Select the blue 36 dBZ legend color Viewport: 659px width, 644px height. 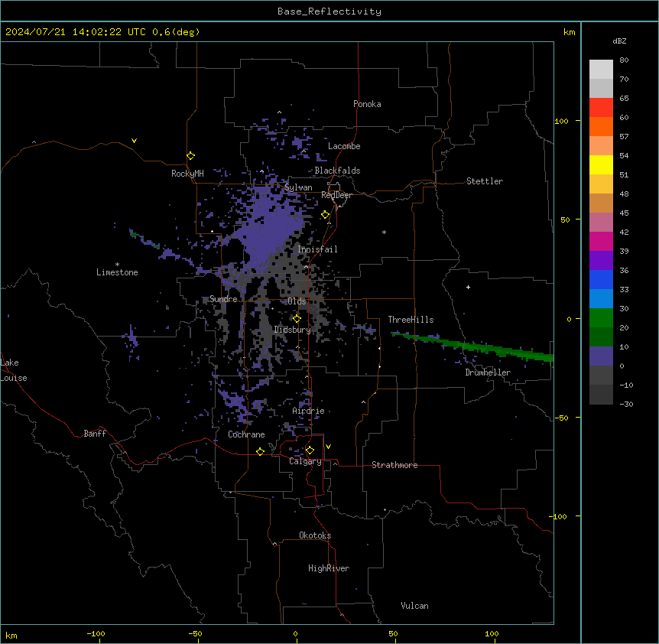click(x=601, y=279)
